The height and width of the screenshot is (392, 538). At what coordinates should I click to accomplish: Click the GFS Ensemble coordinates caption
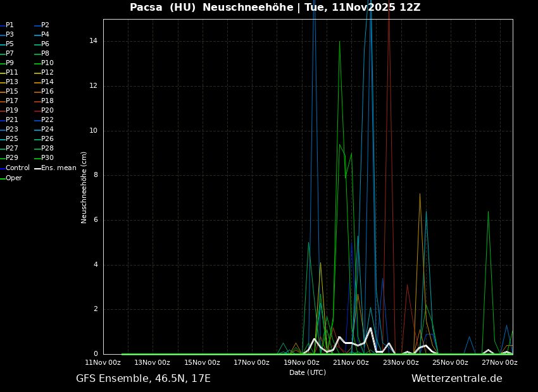pyautogui.click(x=143, y=379)
